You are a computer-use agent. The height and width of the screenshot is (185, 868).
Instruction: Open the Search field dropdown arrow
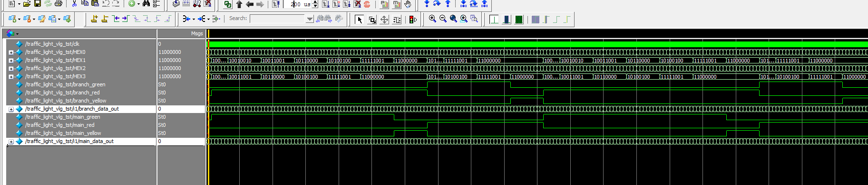pyautogui.click(x=310, y=19)
